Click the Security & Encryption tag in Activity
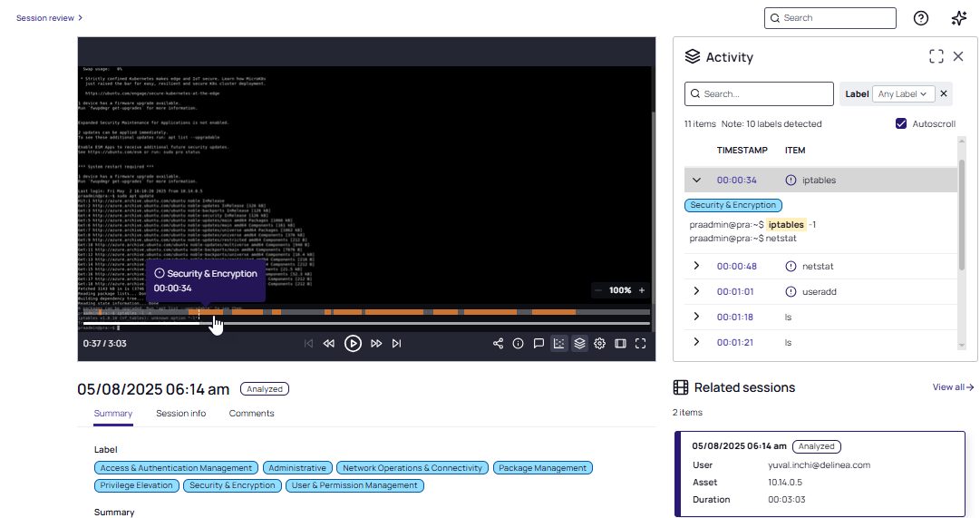The image size is (980, 518). click(x=733, y=205)
